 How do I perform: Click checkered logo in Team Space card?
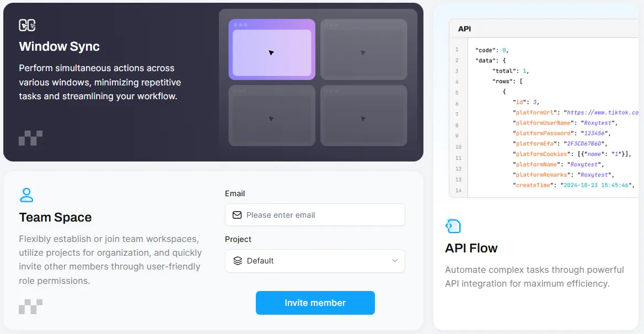[30, 306]
